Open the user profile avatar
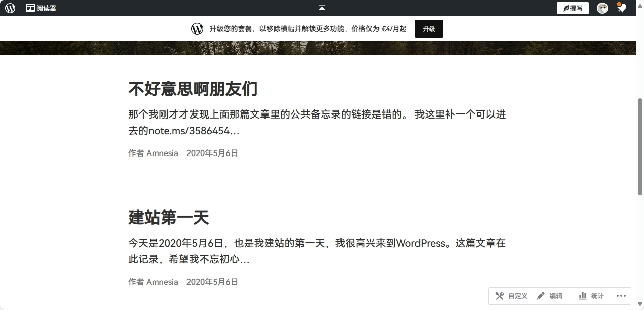644x310 pixels. click(x=602, y=8)
